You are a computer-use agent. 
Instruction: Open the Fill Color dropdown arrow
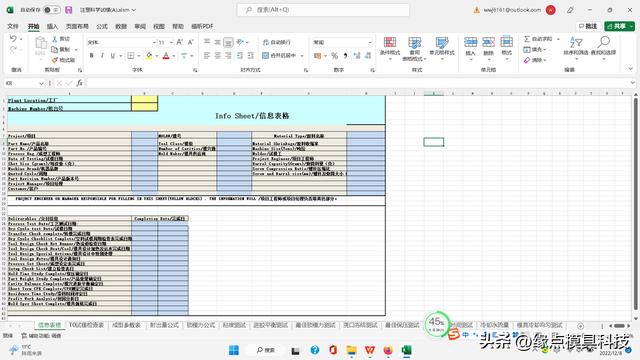[x=156, y=56]
